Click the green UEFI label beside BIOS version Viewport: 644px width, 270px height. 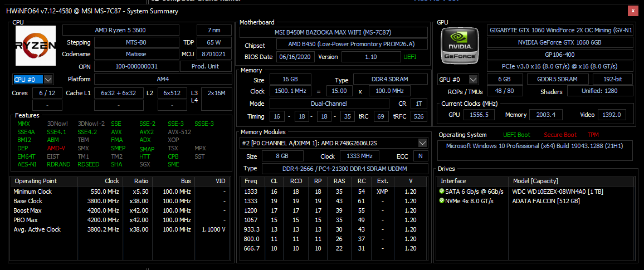tap(409, 57)
